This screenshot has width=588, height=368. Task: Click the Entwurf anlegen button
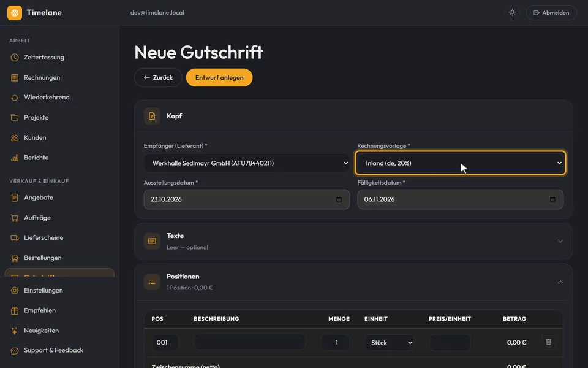(x=219, y=78)
